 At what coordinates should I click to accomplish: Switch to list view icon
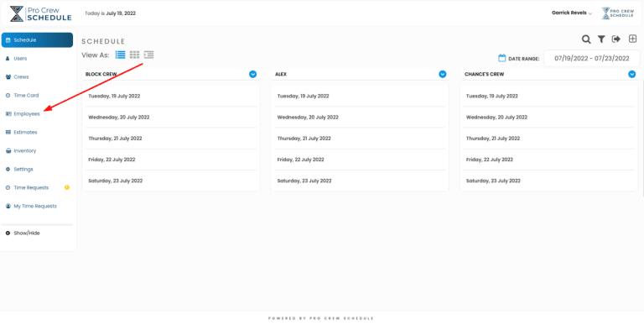(x=121, y=55)
